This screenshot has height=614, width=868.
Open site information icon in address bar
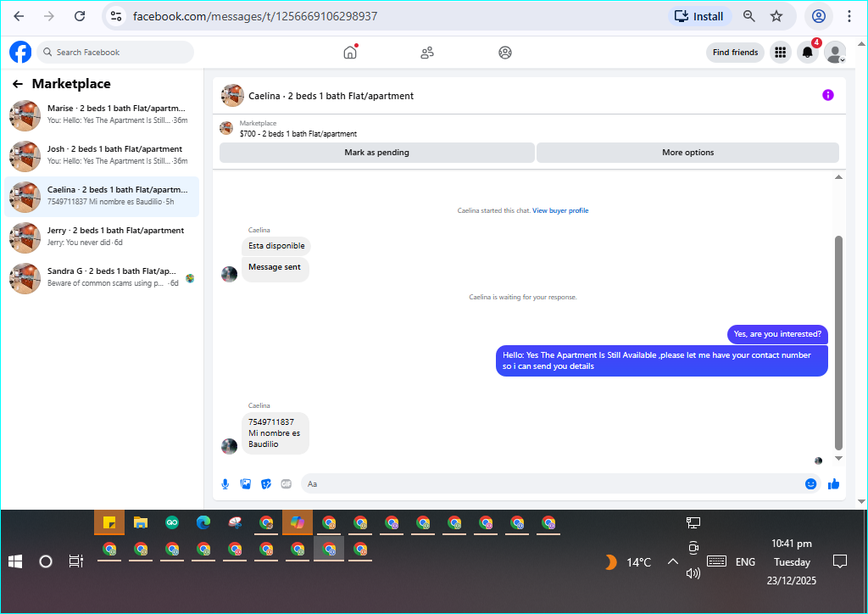point(115,16)
